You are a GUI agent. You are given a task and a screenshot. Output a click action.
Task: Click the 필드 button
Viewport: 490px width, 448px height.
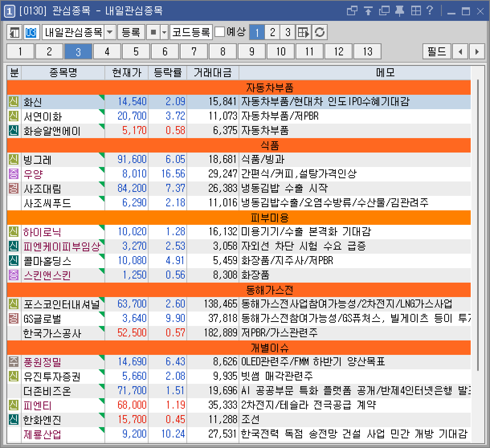(437, 52)
